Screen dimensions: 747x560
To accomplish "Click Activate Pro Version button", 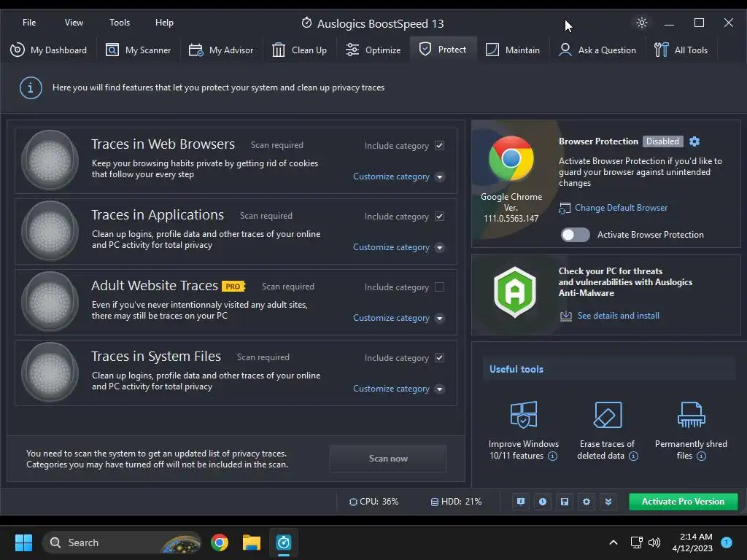I will (x=683, y=502).
